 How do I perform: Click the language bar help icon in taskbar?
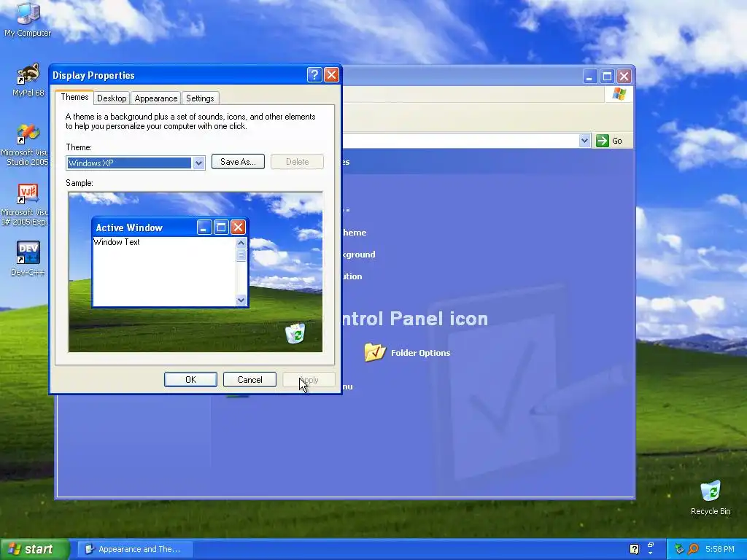pos(634,549)
